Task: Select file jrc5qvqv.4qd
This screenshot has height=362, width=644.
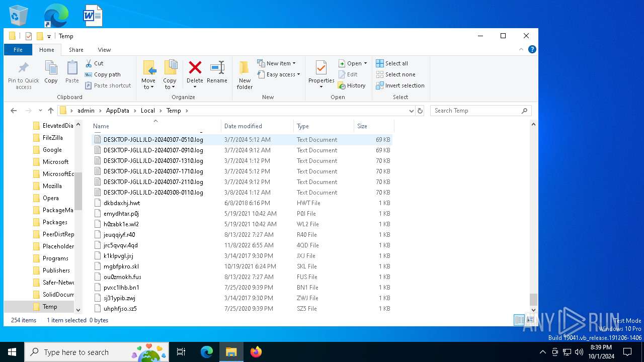Action: pyautogui.click(x=242, y=245)
